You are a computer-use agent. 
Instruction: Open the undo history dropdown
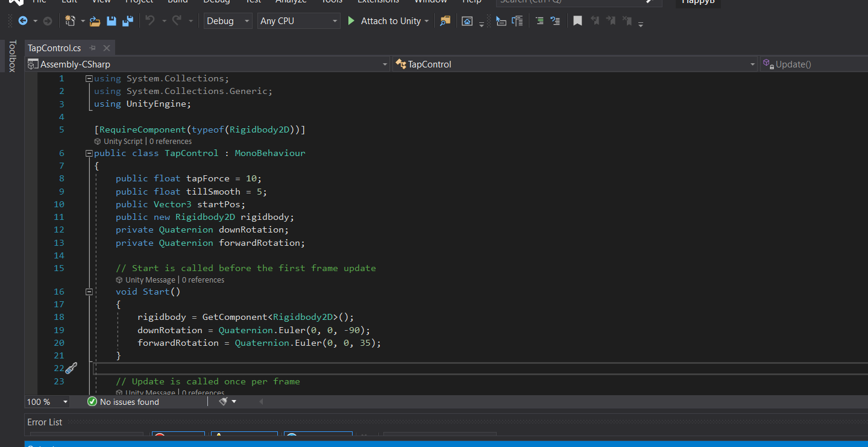(163, 21)
